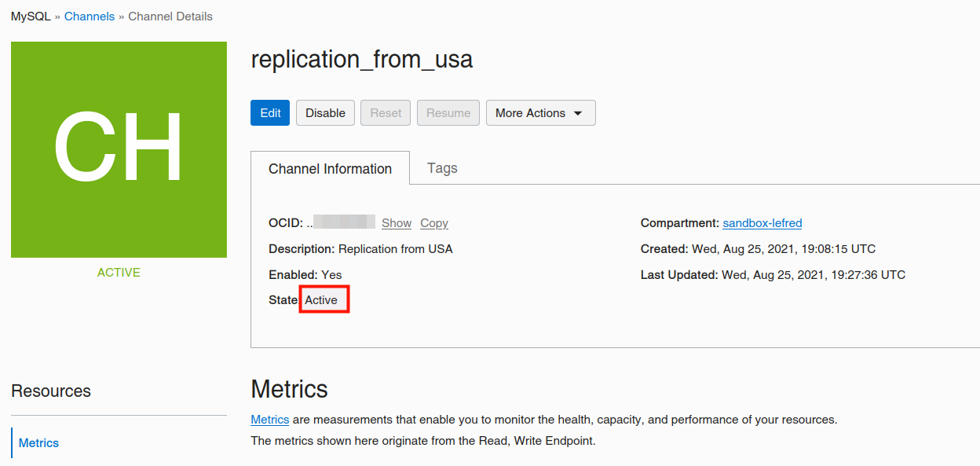The height and width of the screenshot is (466, 980).
Task: Copy the channel OCID
Action: (434, 223)
